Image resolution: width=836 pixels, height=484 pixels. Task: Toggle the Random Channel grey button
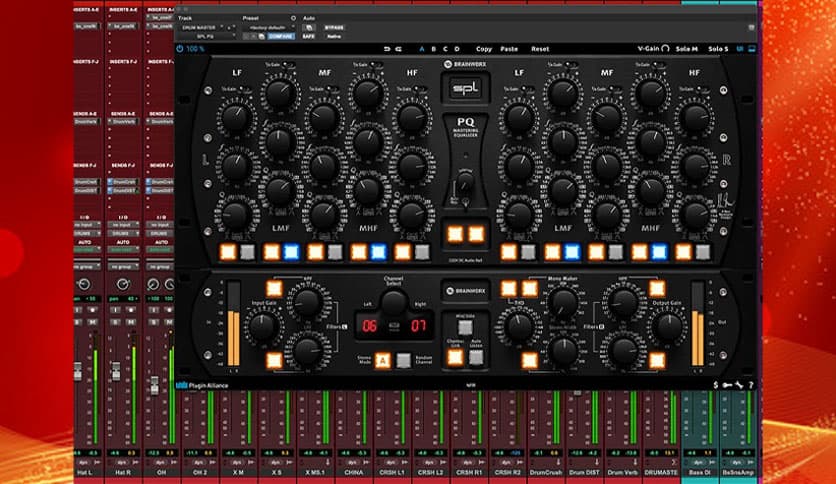pyautogui.click(x=404, y=361)
